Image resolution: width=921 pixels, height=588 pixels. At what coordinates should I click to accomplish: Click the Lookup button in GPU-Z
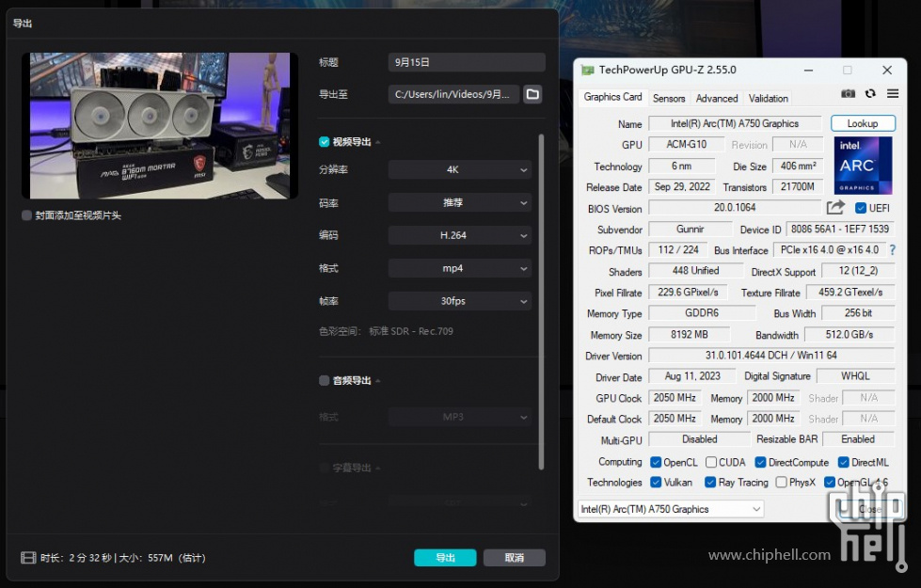click(x=863, y=123)
